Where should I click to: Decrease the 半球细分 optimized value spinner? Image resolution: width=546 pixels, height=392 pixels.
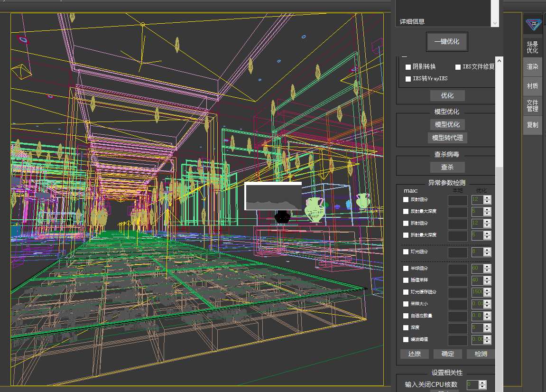tap(487, 271)
